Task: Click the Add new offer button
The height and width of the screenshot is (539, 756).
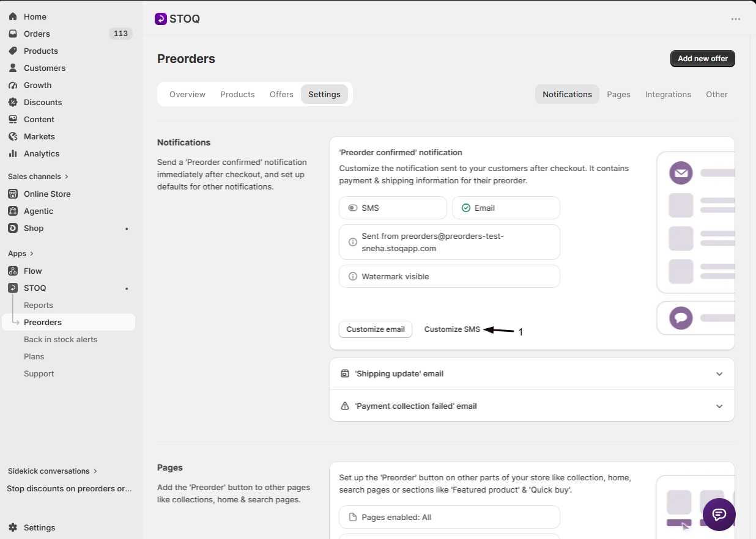Action: [703, 59]
